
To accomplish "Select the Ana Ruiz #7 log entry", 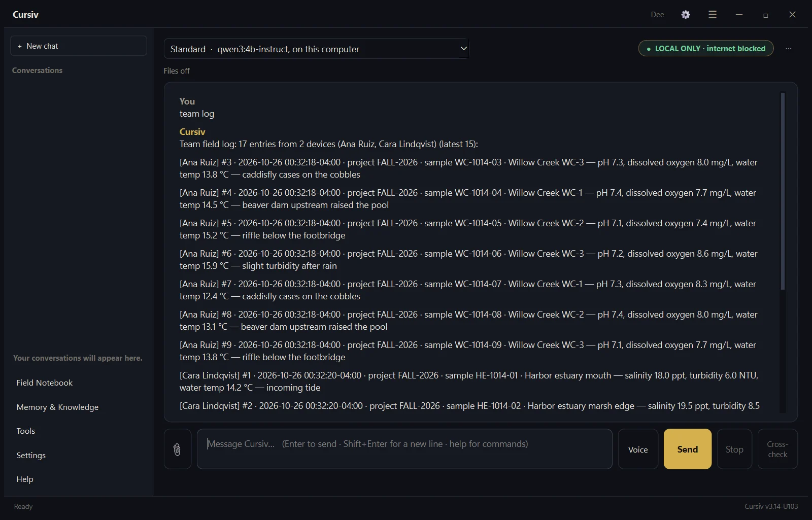I will [468, 290].
